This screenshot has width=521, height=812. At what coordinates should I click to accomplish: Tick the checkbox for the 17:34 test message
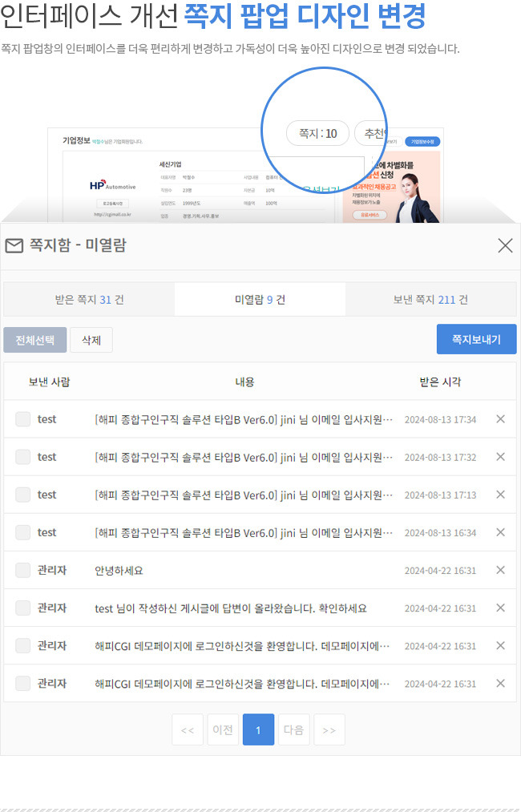pyautogui.click(x=22, y=419)
